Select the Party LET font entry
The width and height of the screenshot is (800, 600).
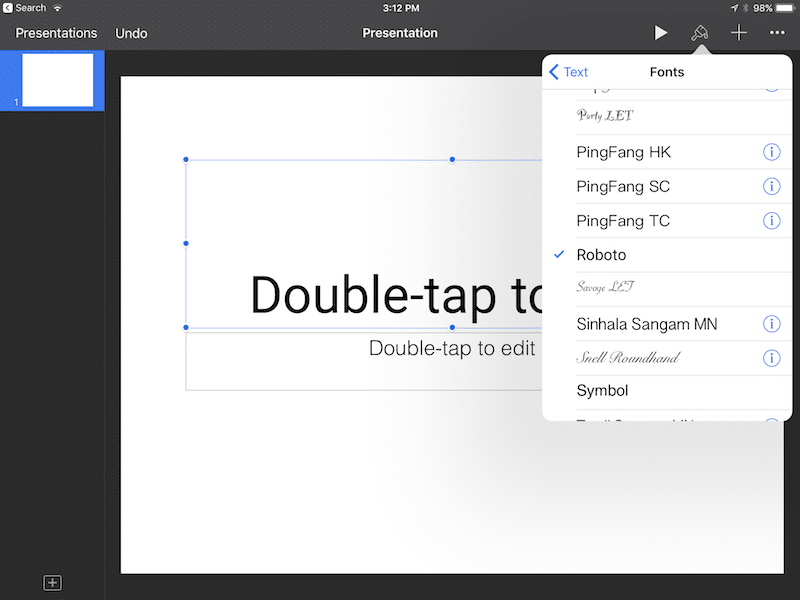pos(640,116)
